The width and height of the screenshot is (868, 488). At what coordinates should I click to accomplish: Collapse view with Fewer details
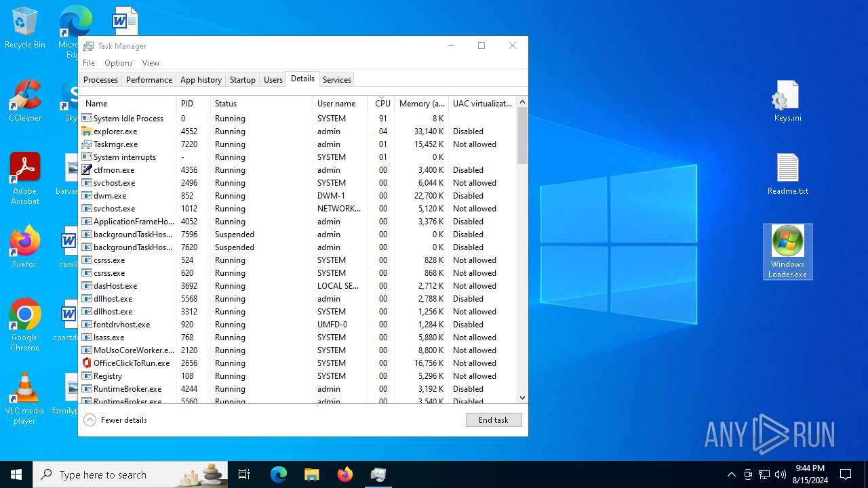click(115, 420)
